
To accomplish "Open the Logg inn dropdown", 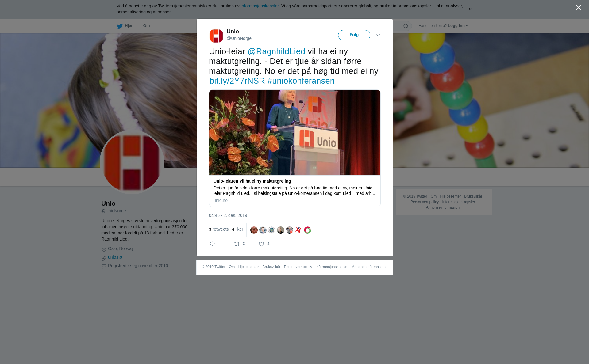I will pyautogui.click(x=458, y=26).
